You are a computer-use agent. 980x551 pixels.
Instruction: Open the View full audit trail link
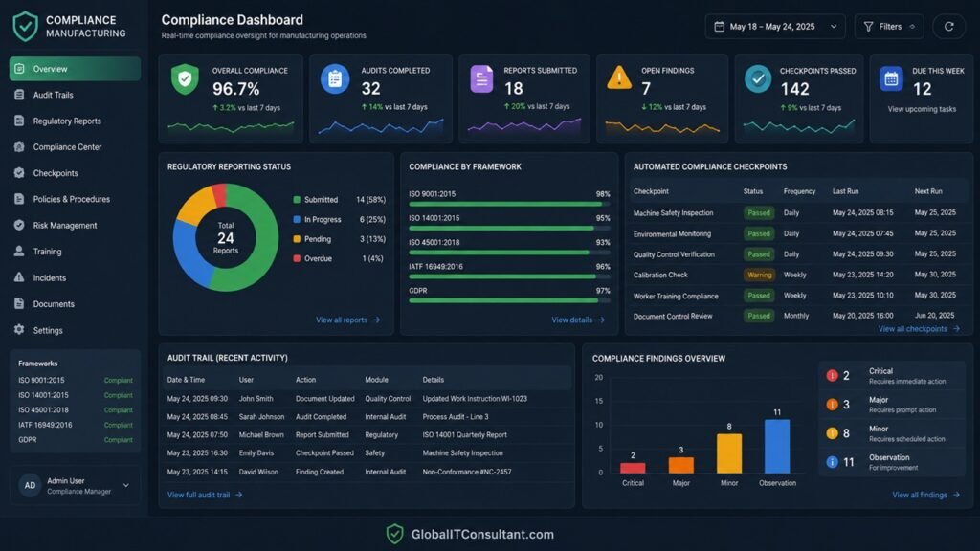point(205,495)
